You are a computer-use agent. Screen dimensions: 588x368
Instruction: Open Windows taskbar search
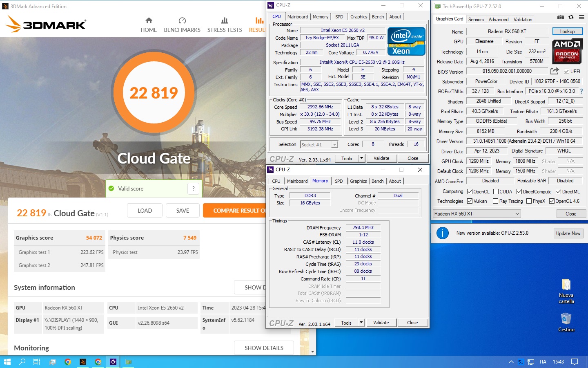click(x=22, y=362)
